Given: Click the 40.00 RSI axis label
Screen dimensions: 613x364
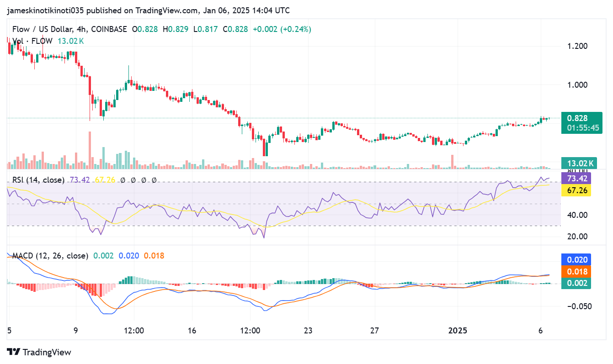Looking at the screenshot, I should 576,215.
